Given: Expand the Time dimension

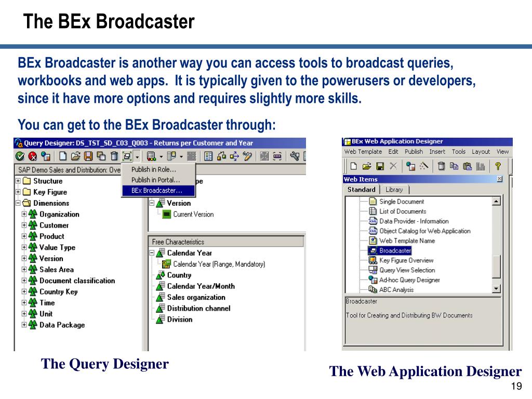Looking at the screenshot, I should 24,303.
